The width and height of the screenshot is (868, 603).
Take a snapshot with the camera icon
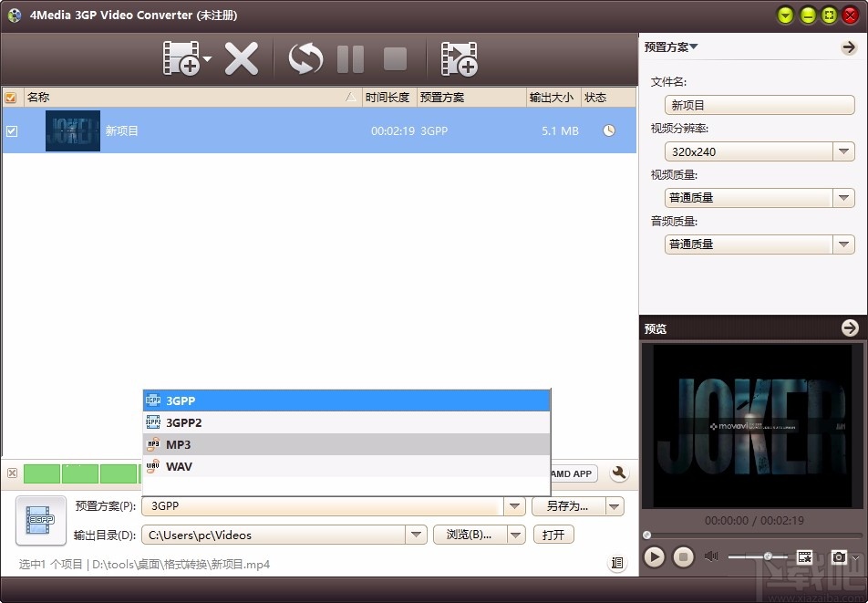[840, 556]
